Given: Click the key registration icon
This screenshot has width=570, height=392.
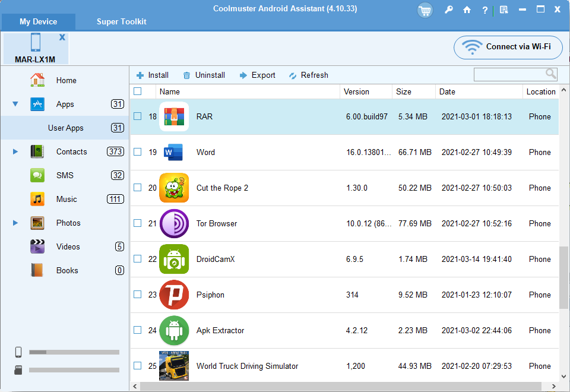Looking at the screenshot, I should point(449,10).
